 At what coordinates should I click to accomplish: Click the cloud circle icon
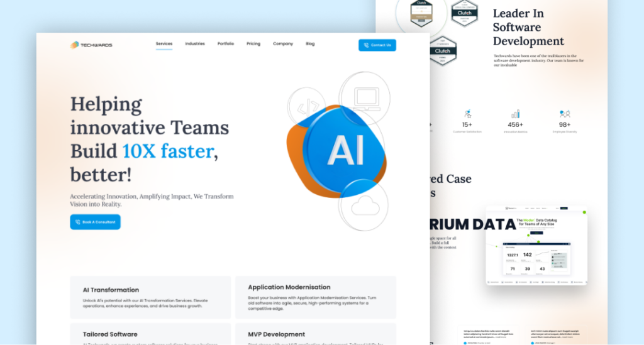click(x=364, y=205)
